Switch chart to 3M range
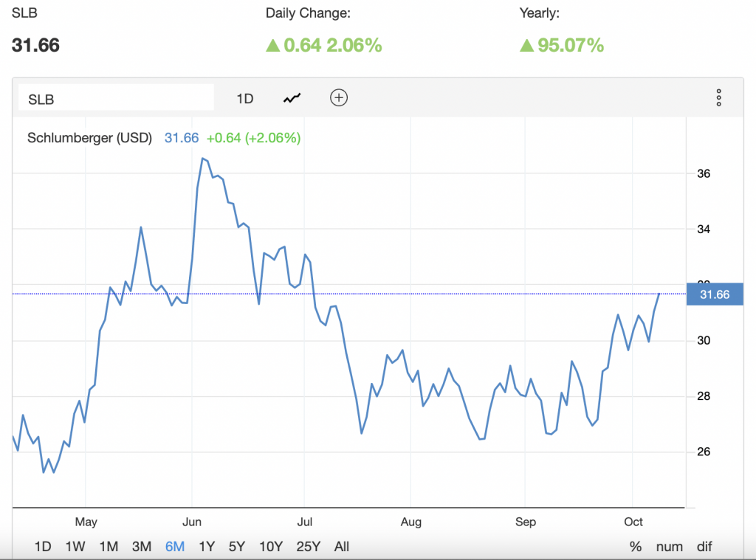This screenshot has height=560, width=756. coord(142,547)
